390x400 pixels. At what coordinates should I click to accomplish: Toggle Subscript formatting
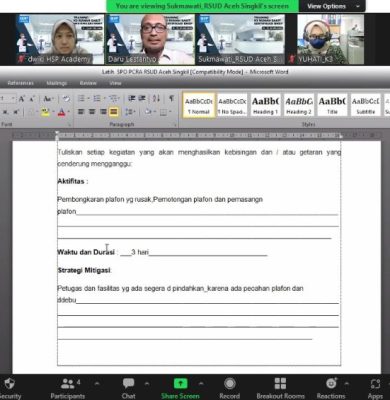(x=6, y=112)
